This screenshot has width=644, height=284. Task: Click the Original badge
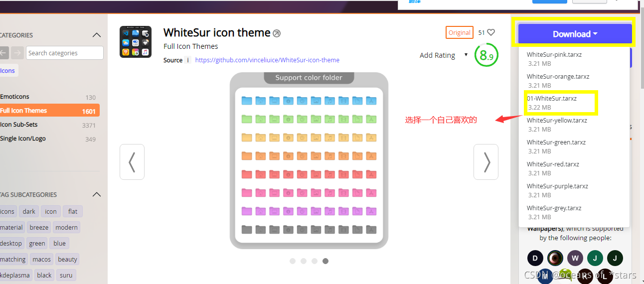pos(460,32)
